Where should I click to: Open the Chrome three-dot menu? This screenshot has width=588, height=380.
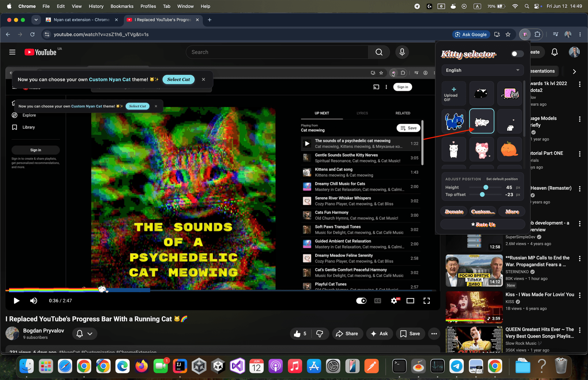[x=580, y=34]
